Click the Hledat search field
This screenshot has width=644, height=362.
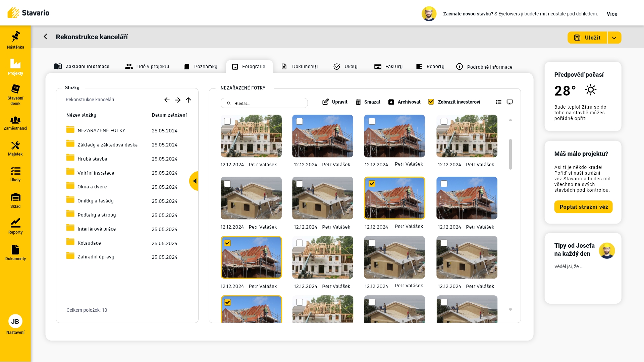pos(265,104)
